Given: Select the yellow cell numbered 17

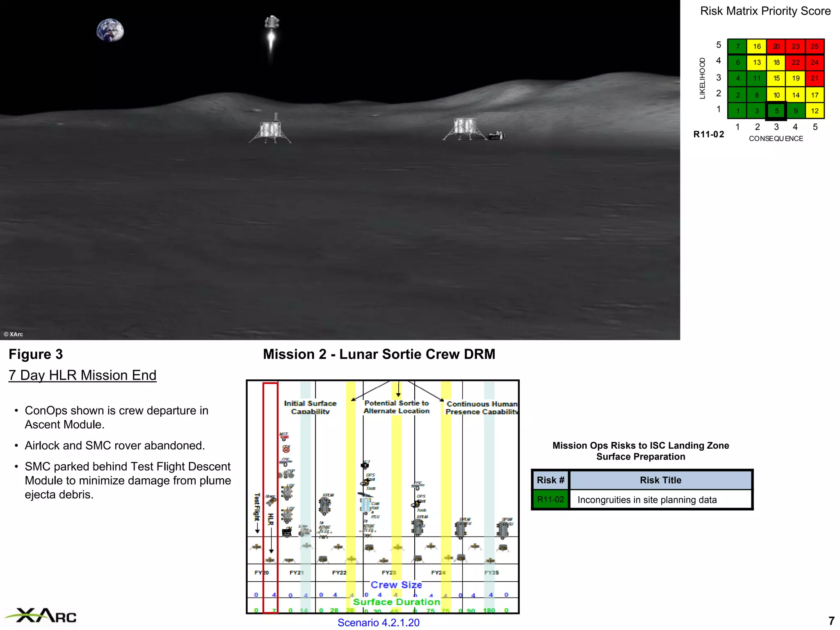Looking at the screenshot, I should click(x=815, y=95).
